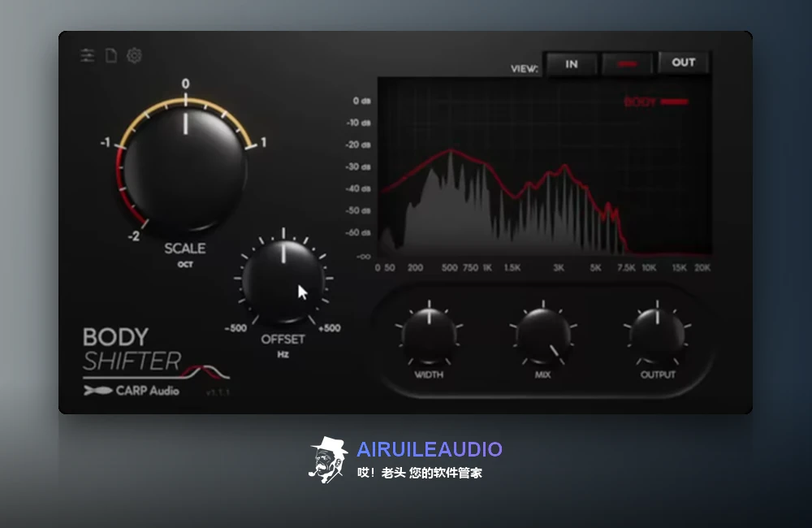Click the OFFSET label text
812x528 pixels.
pos(283,340)
